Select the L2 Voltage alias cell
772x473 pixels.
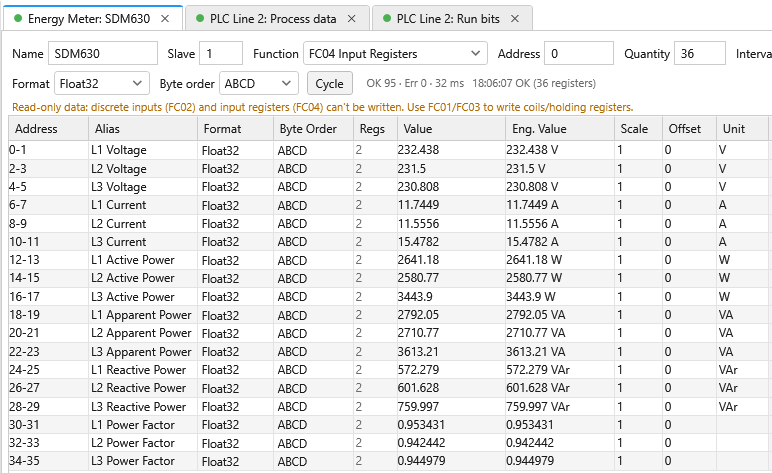143,169
